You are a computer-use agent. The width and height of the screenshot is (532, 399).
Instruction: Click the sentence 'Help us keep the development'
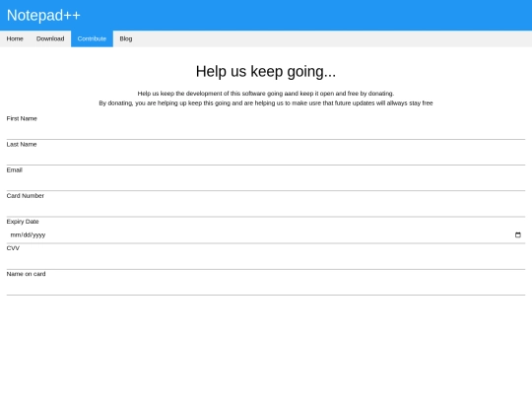(266, 94)
